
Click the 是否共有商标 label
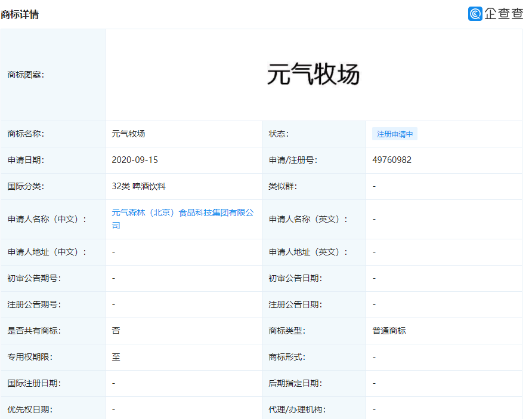[x=34, y=331]
